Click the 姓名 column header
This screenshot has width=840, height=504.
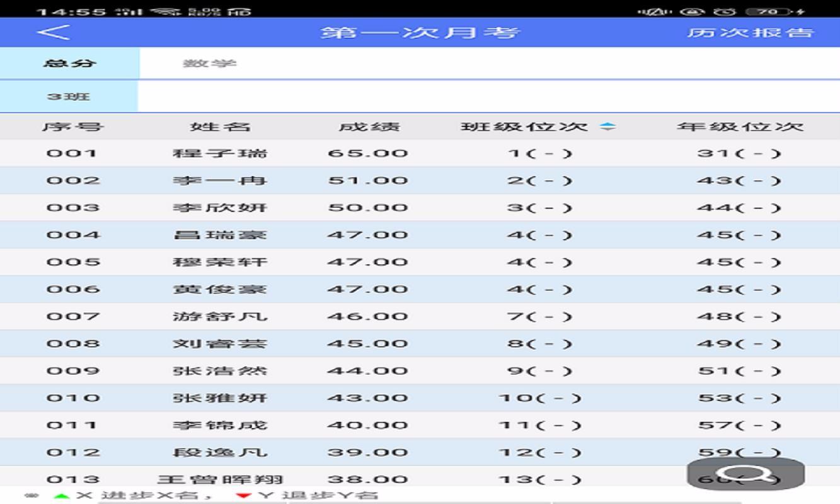220,127
